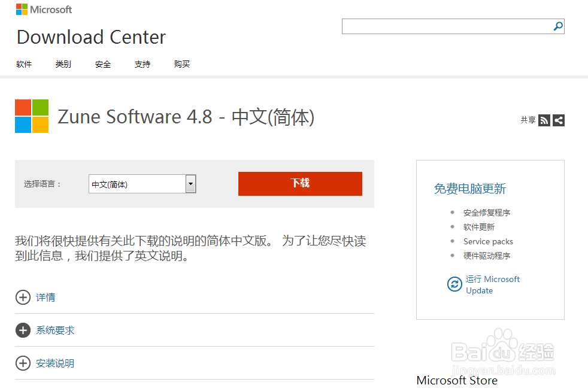Open the 软件 menu
The height and width of the screenshot is (391, 588).
[24, 64]
